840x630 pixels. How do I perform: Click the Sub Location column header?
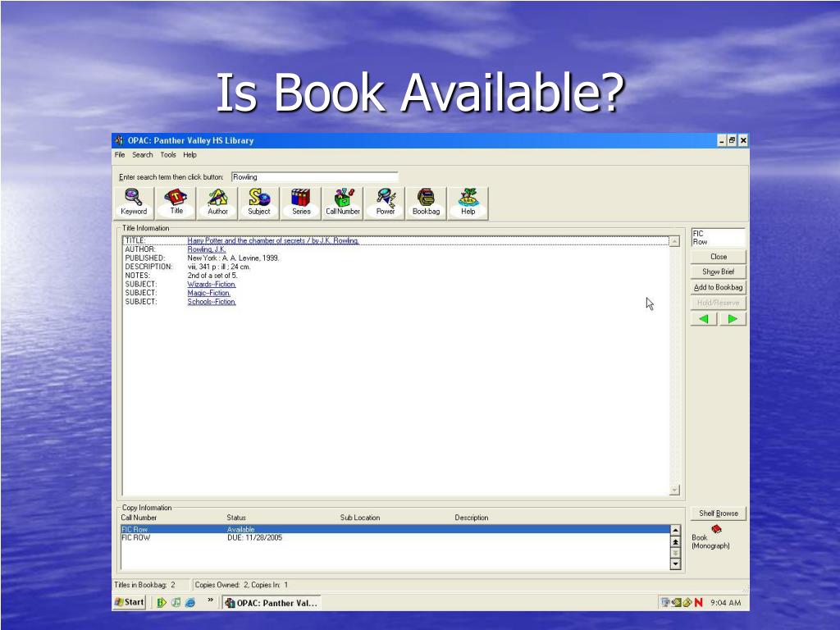point(360,518)
